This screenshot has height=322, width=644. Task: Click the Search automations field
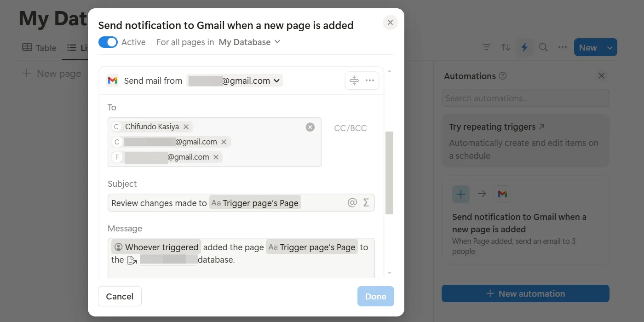[x=525, y=98]
